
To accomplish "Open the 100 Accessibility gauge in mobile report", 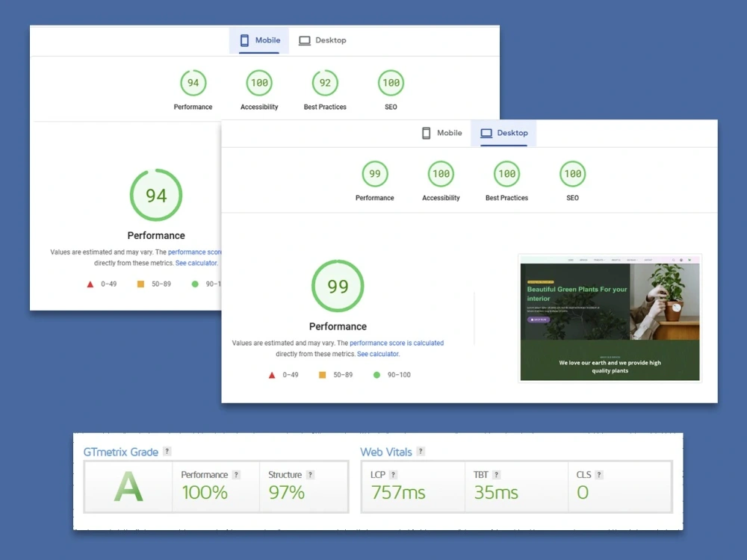I will (x=259, y=84).
